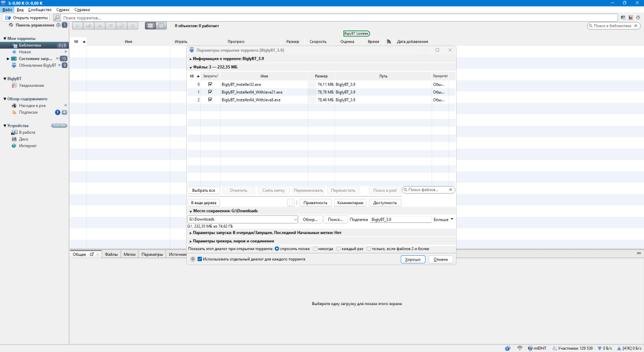
Task: Select the 'никогда' radio option
Action: (x=315, y=249)
